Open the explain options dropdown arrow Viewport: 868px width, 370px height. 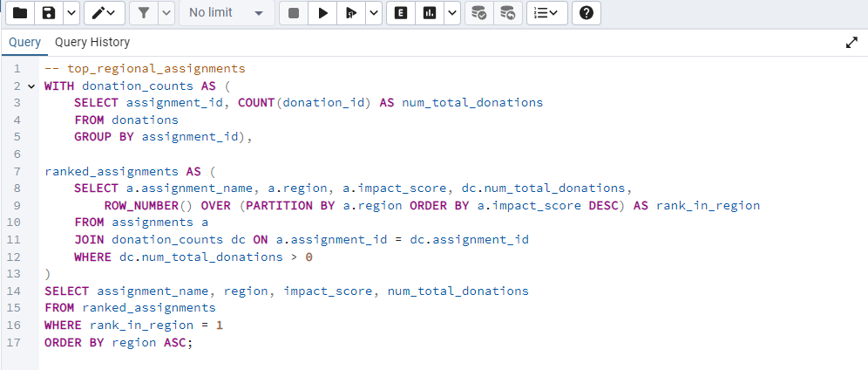click(x=452, y=13)
